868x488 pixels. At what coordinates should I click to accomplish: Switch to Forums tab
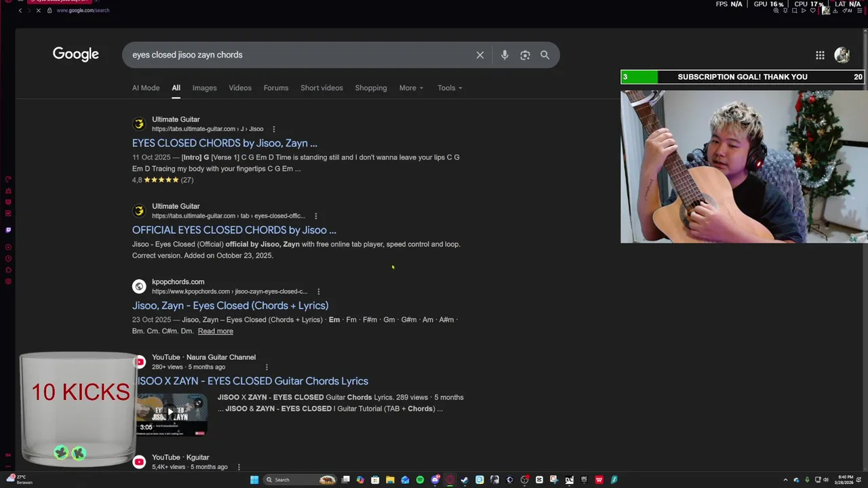(276, 88)
